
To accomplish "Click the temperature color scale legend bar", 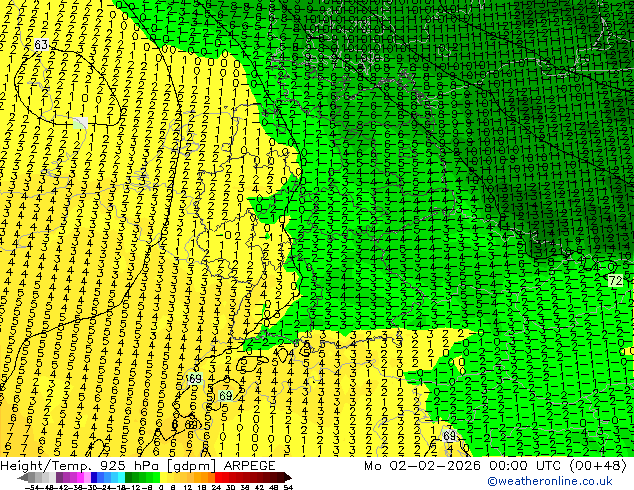I will pos(154,478).
